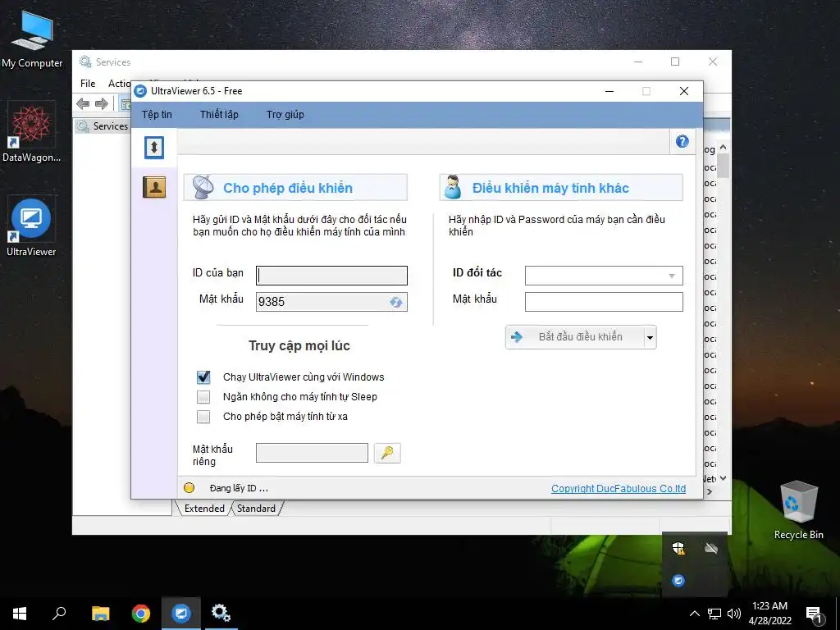Open the Windows Start menu

[x=20, y=614]
